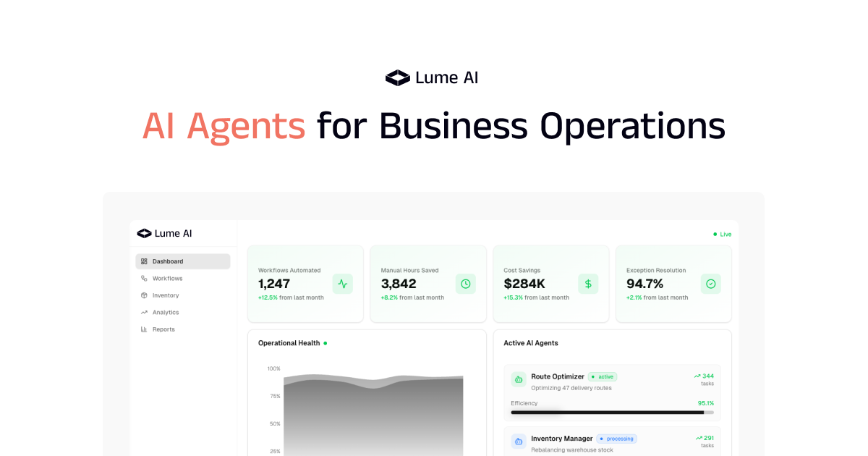The image size is (868, 456).
Task: Open Workflows via its link icon
Action: 143,278
